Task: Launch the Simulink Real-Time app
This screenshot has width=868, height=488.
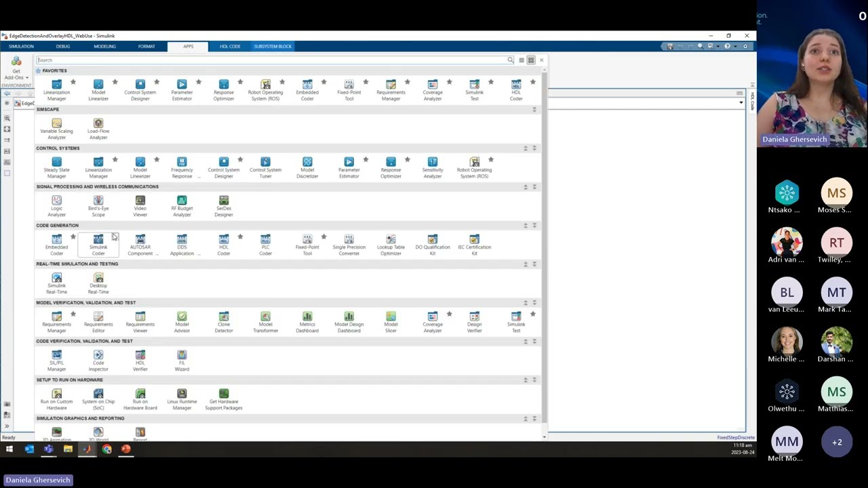Action: pos(56,283)
